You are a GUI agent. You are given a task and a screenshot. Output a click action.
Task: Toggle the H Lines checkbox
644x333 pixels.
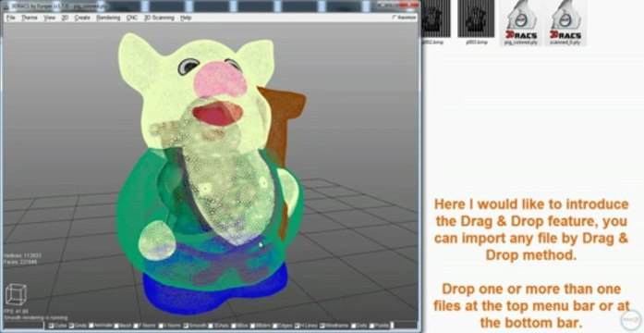(297, 326)
